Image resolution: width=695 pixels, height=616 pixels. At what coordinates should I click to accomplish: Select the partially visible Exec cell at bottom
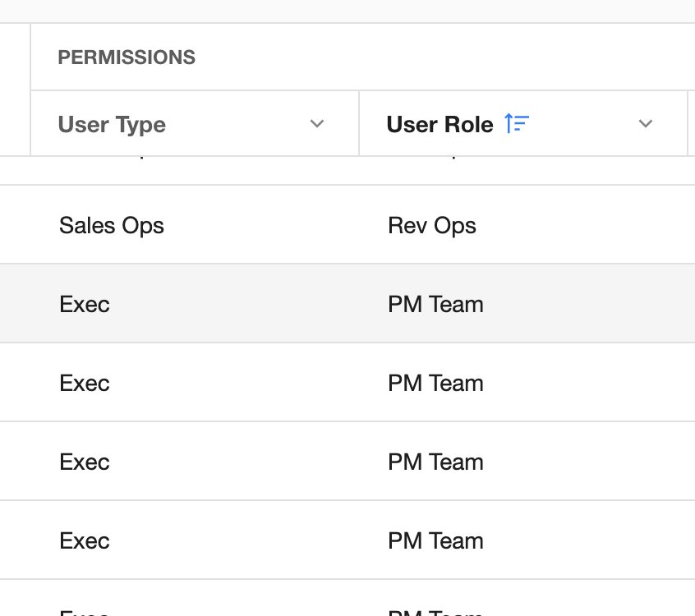click(85, 612)
